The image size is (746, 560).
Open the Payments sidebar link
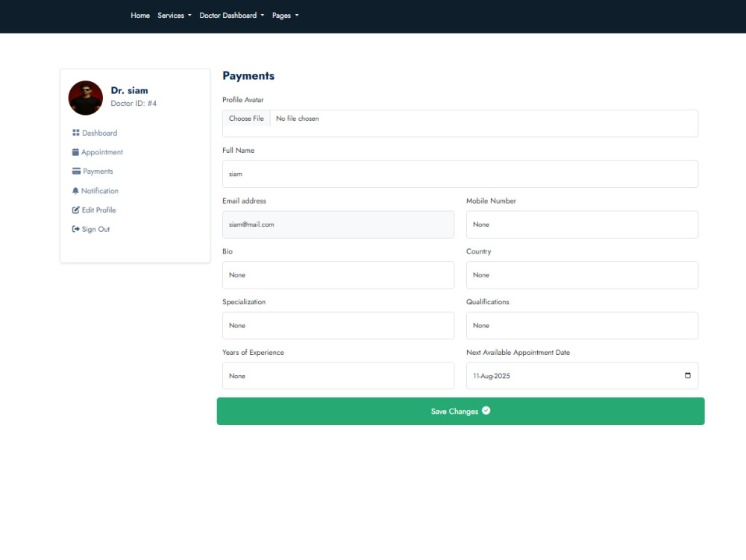(93, 172)
